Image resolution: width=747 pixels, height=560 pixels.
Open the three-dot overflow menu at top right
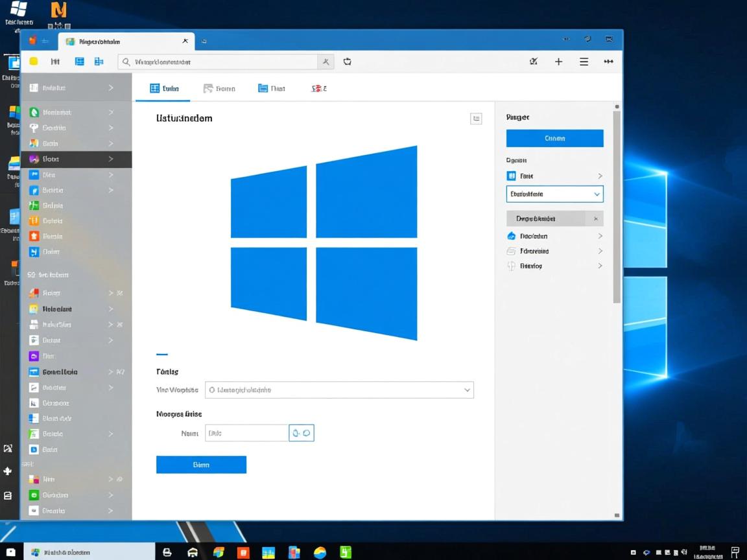pos(608,62)
